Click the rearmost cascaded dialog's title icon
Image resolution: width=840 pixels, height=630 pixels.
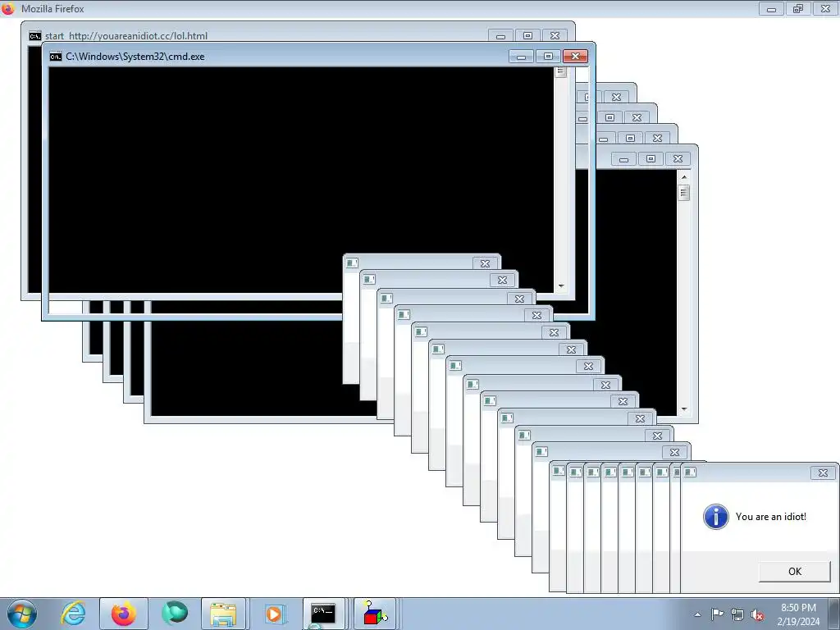(x=351, y=262)
